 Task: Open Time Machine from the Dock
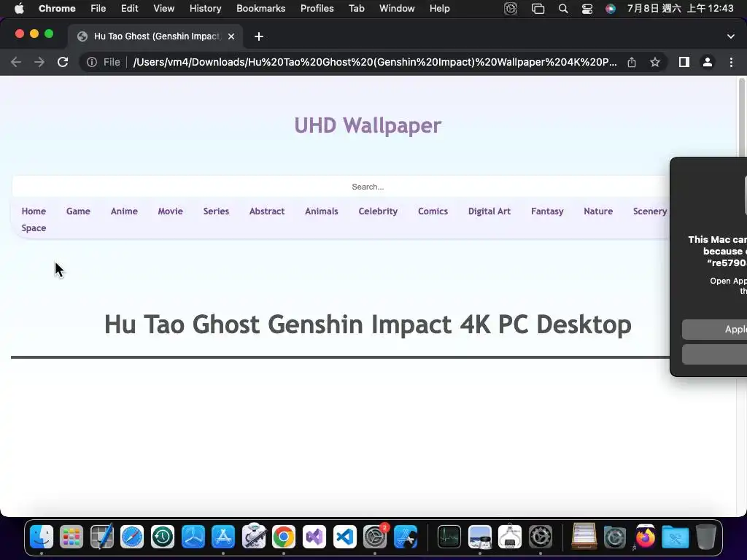[163, 537]
